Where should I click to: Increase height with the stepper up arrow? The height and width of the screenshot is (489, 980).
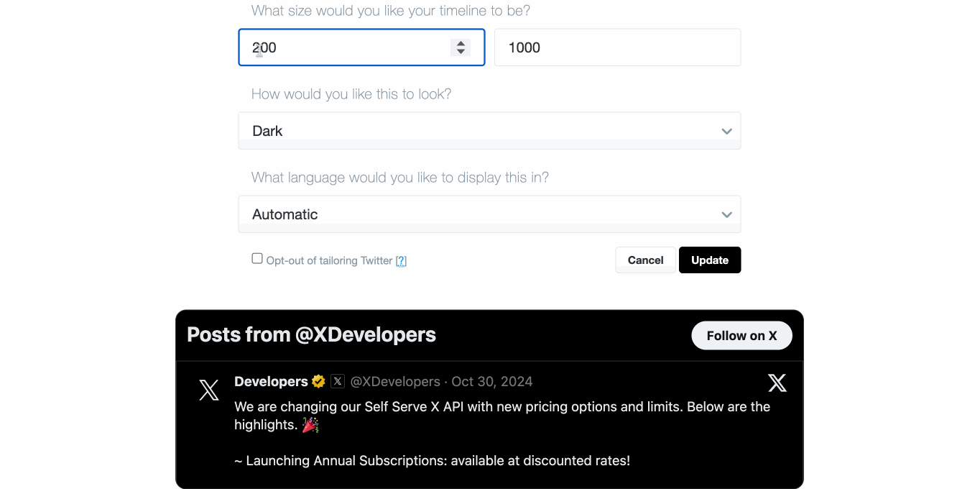pos(461,43)
